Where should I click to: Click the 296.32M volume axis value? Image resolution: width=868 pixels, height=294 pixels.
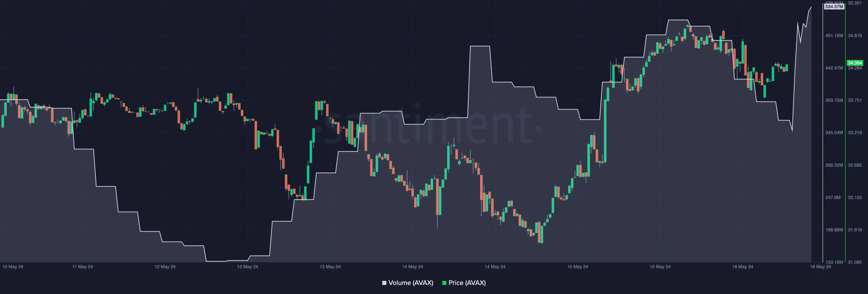834,165
